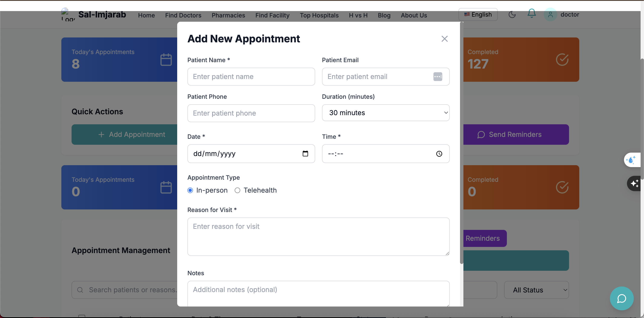Click the dialog's vertical scrollbar

[461, 142]
